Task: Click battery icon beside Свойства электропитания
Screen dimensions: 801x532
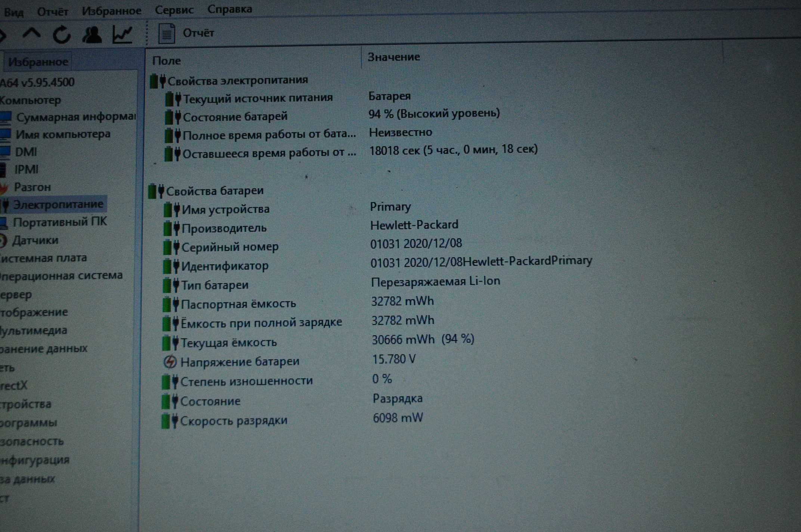Action: point(158,81)
